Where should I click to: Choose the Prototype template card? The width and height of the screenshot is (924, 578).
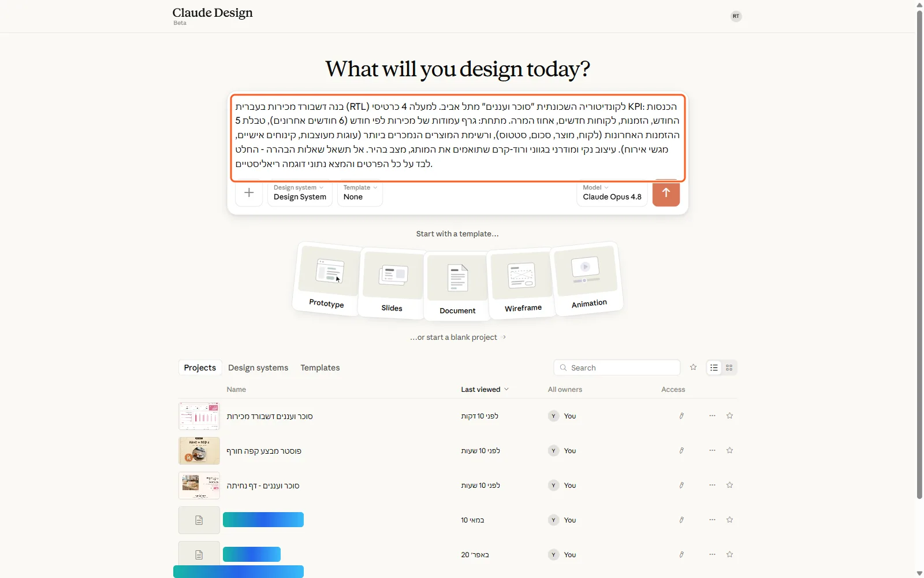coord(327,279)
